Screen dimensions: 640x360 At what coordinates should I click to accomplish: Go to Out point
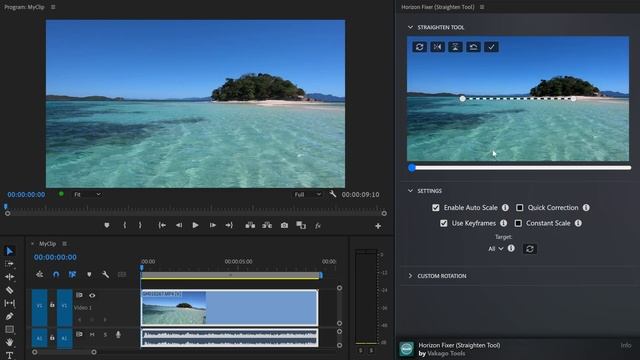click(229, 225)
